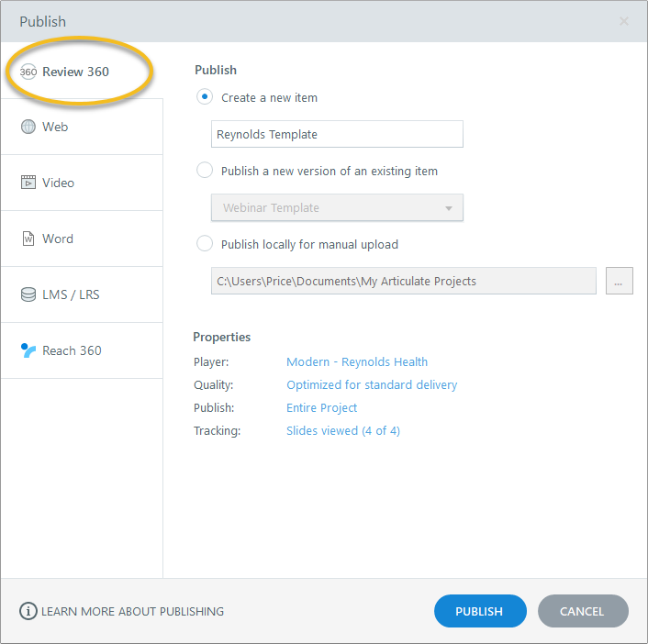Switch to the Video publish tab
Screen dimensions: 648x644
point(58,183)
